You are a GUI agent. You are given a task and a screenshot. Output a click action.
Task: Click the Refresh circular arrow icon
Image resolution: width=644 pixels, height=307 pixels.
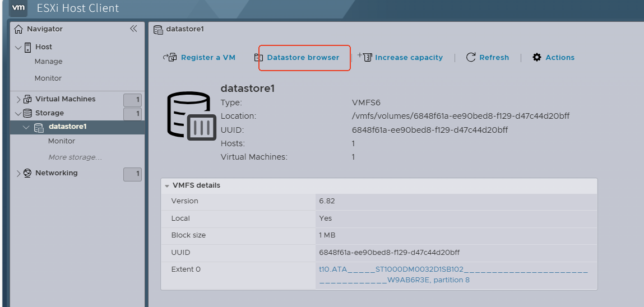[471, 58]
